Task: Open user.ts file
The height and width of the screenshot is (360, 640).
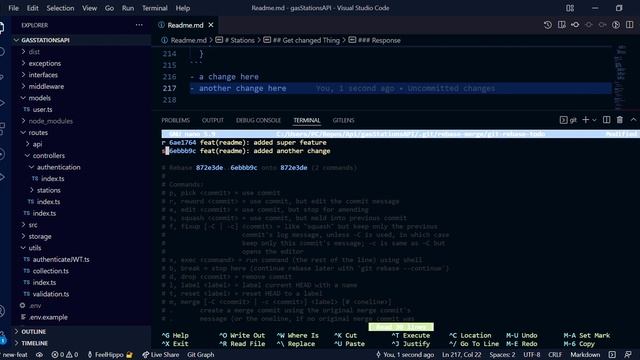Action: point(42,109)
